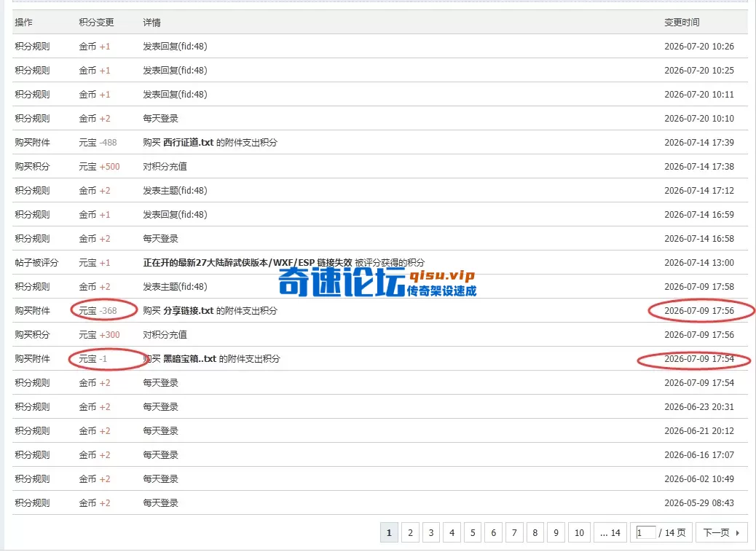Select the 元宝 +500 cell
This screenshot has width=756, height=552.
click(99, 167)
